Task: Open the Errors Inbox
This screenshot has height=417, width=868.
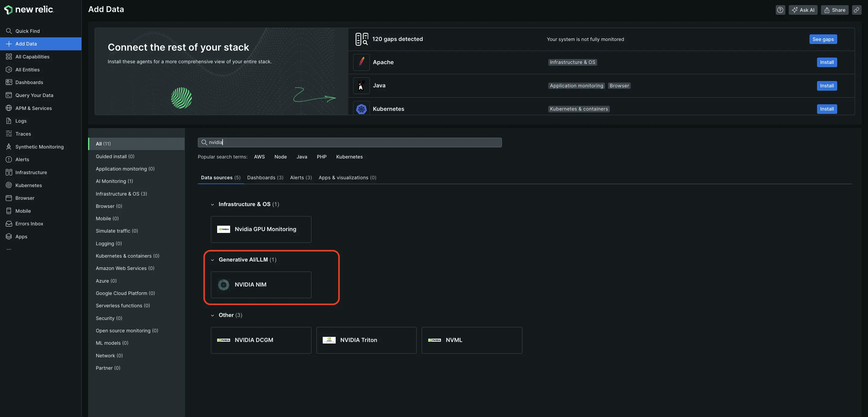Action: click(x=29, y=223)
